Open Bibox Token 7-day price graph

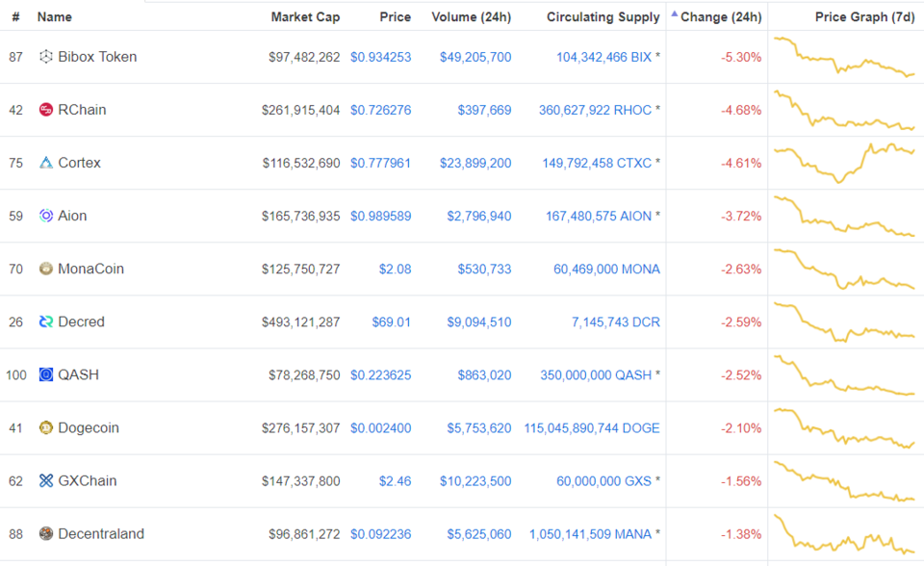point(844,57)
